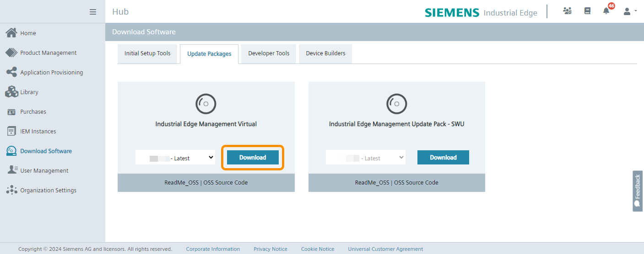Click the Siemens logo
The image size is (644, 254).
[452, 12]
